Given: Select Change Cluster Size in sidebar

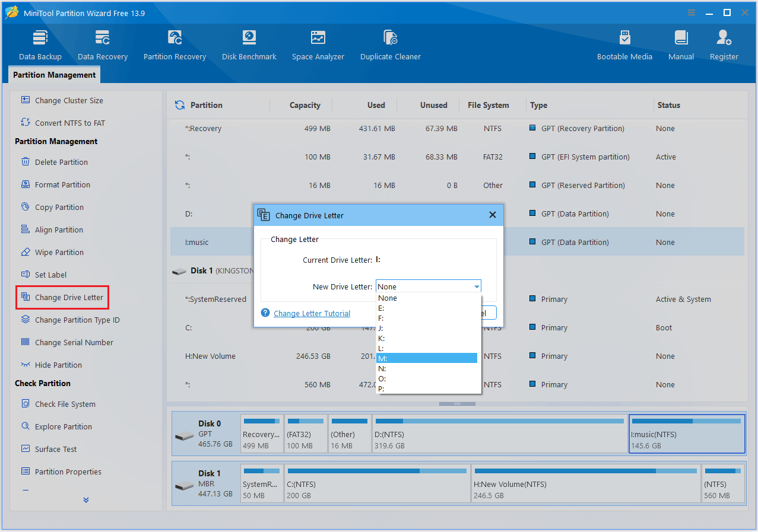Looking at the screenshot, I should pos(62,100).
